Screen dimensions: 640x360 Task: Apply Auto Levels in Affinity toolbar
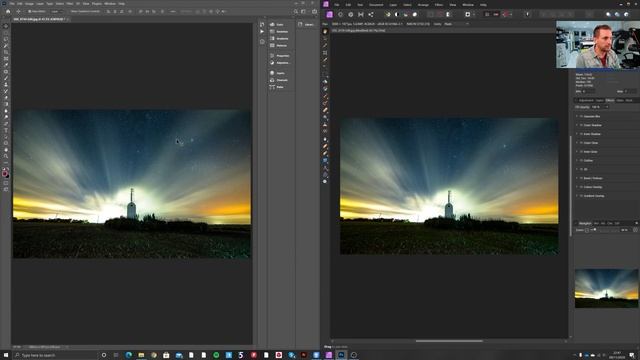pyautogui.click(x=387, y=14)
